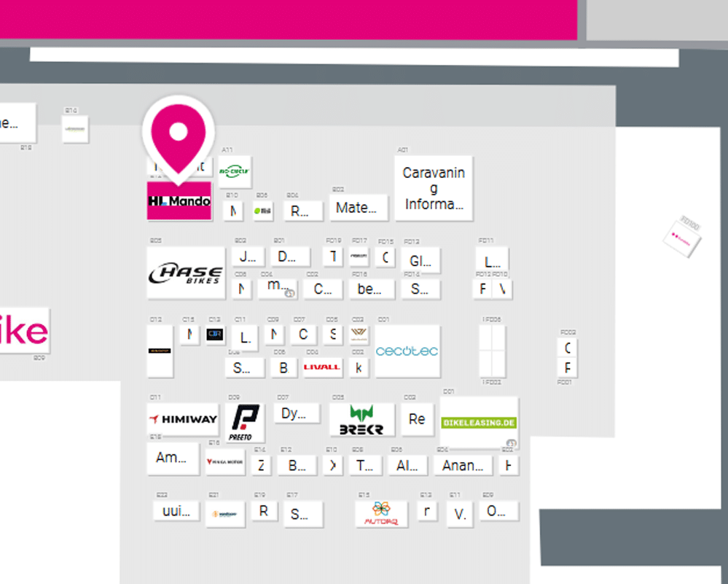Click the gold W emblem booth
728x584 pixels.
359,335
